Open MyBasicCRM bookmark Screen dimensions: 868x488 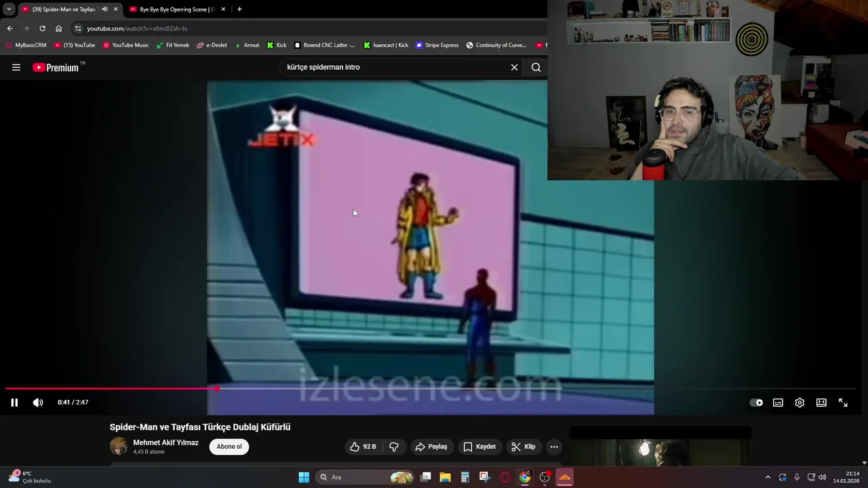point(26,45)
